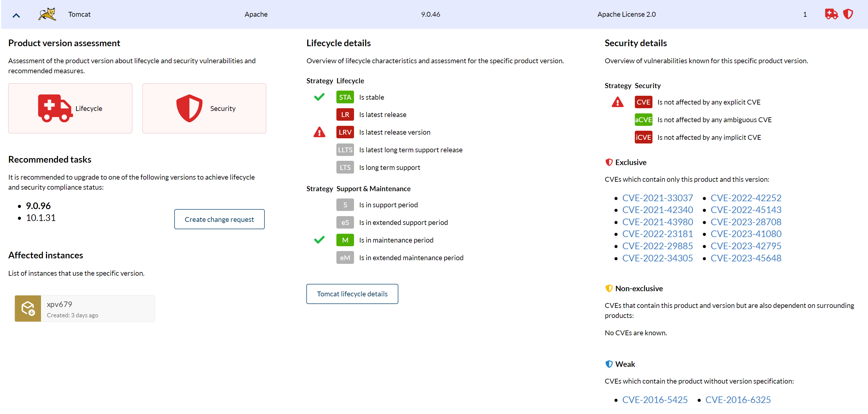Click the M maintenance period badge

click(x=345, y=240)
